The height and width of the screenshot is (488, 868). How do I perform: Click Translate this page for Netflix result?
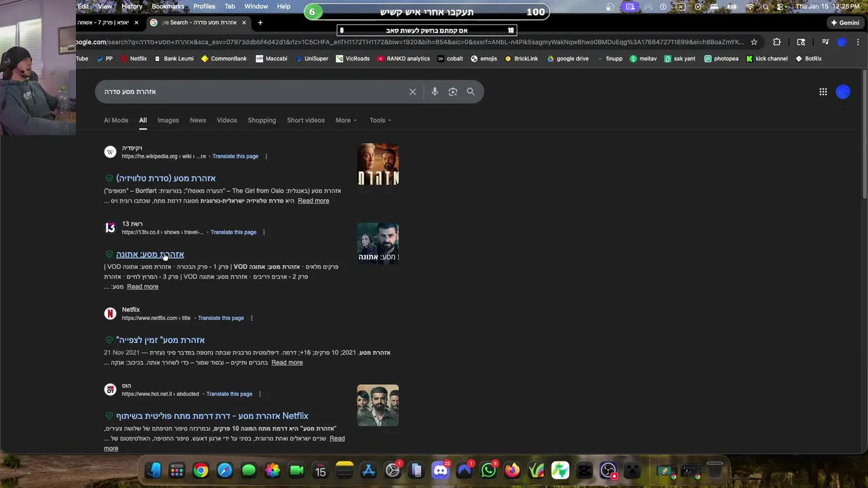[x=221, y=318]
